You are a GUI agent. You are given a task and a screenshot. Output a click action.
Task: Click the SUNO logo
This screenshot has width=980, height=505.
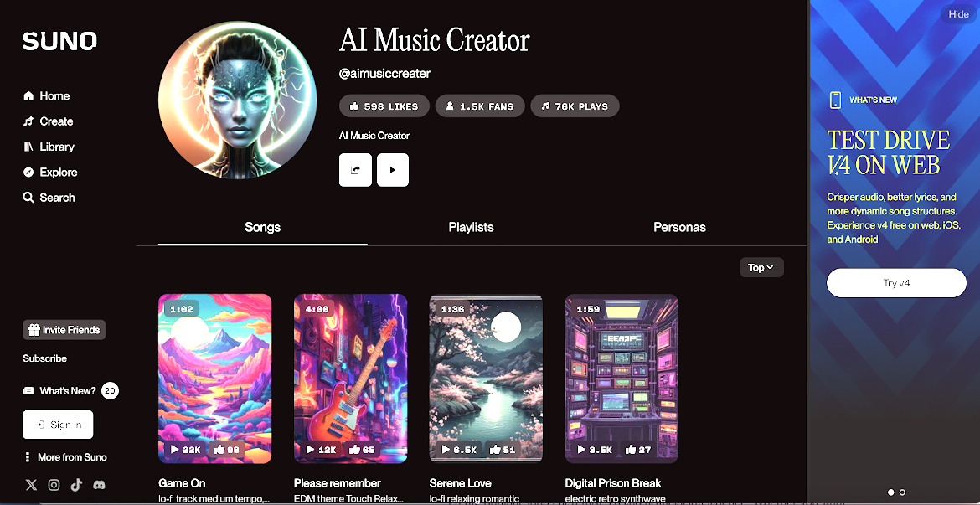pos(59,42)
